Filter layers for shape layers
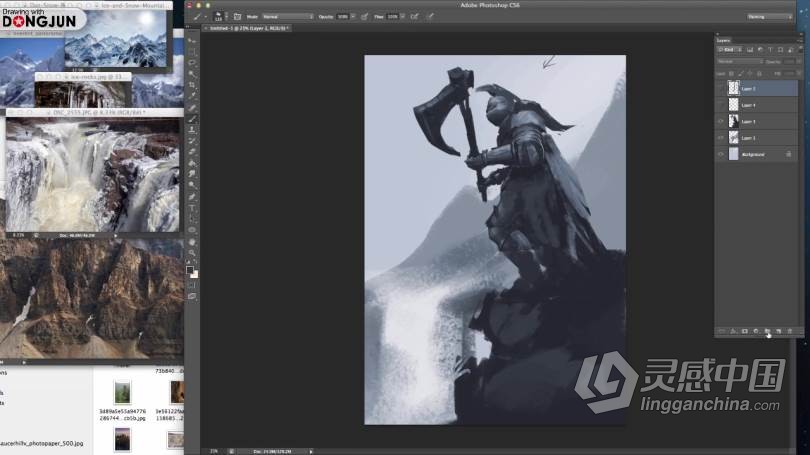810x455 pixels. tap(780, 50)
